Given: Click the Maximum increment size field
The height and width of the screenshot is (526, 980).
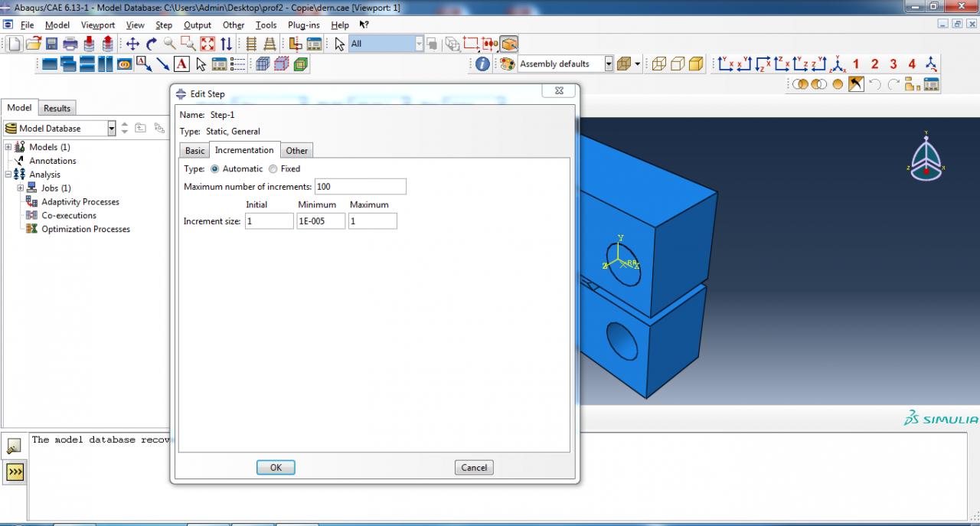Looking at the screenshot, I should 373,221.
